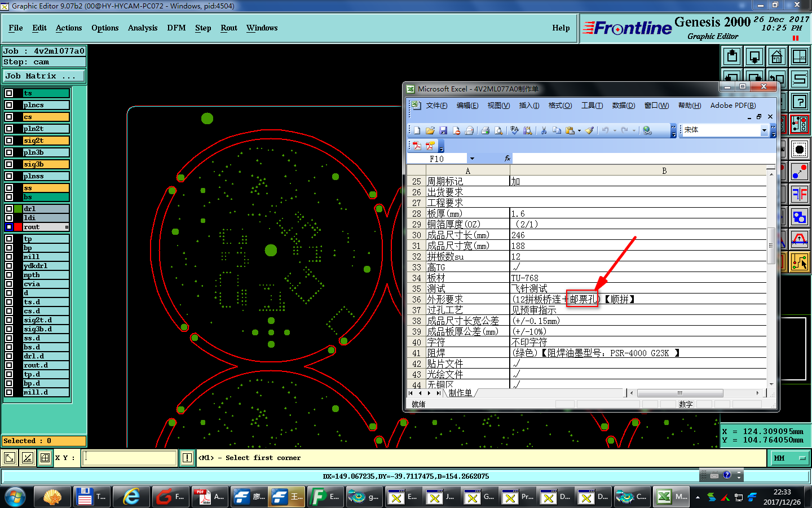The width and height of the screenshot is (812, 508).
Task: Click the measurement tool with red A
Action: [800, 239]
